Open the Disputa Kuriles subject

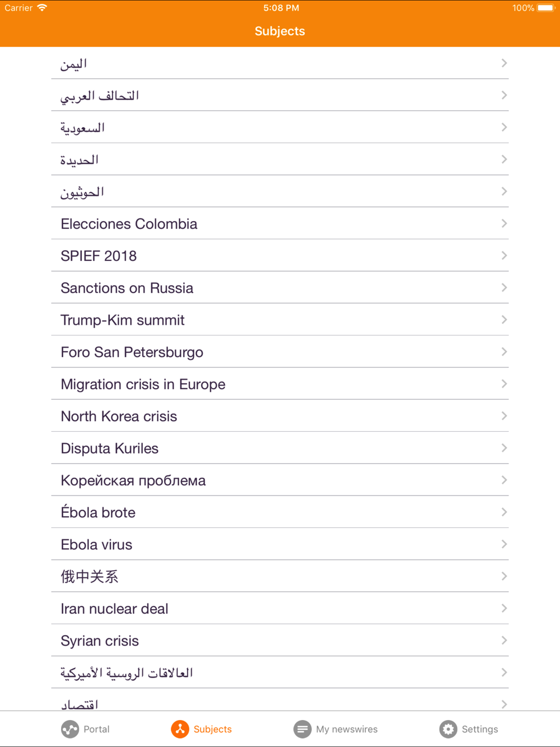click(110, 449)
